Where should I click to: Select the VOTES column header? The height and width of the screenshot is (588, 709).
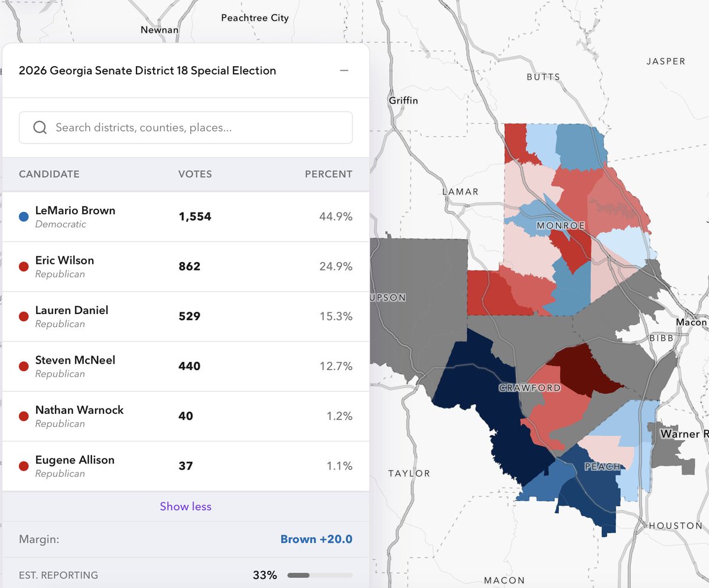tap(195, 174)
